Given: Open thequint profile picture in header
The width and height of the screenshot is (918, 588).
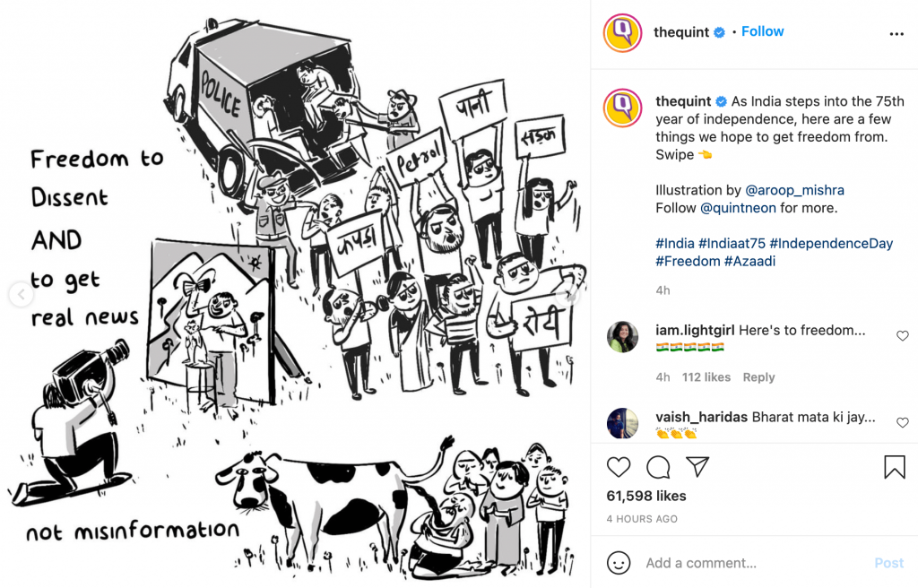Looking at the screenshot, I should 623,33.
